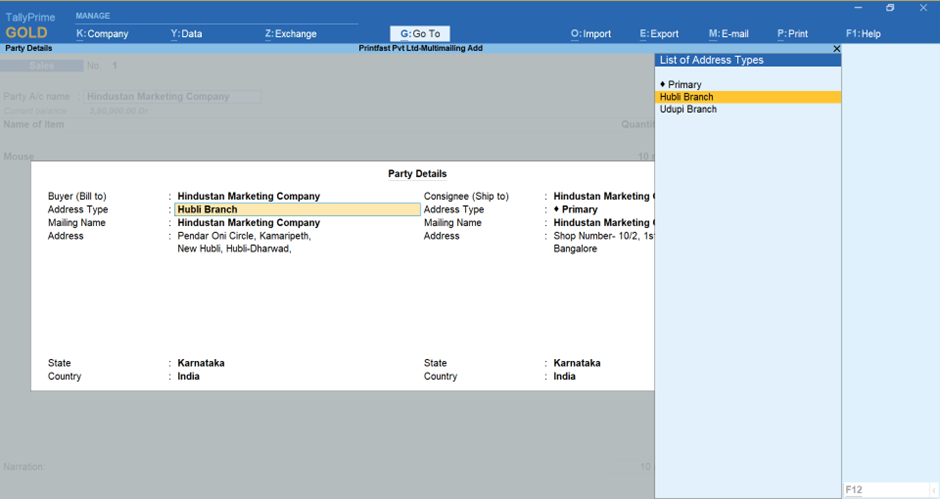Click the consignee State value Karnataka

[577, 363]
